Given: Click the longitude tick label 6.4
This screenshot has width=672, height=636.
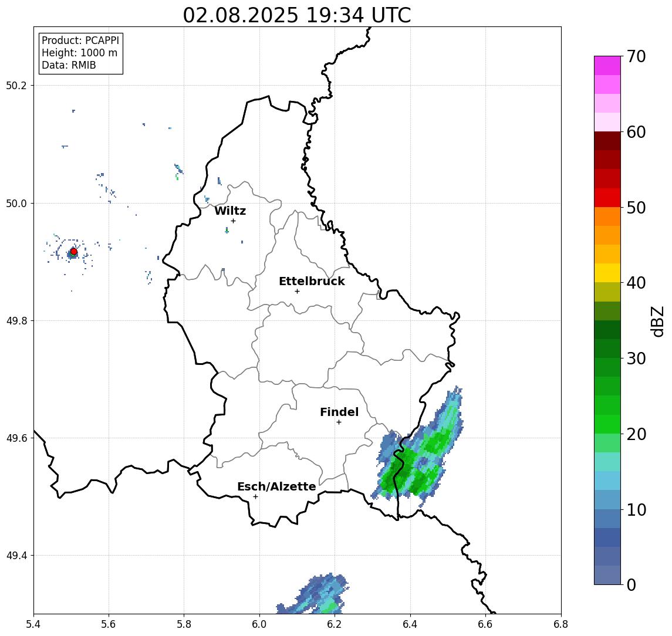Looking at the screenshot, I should click(410, 624).
